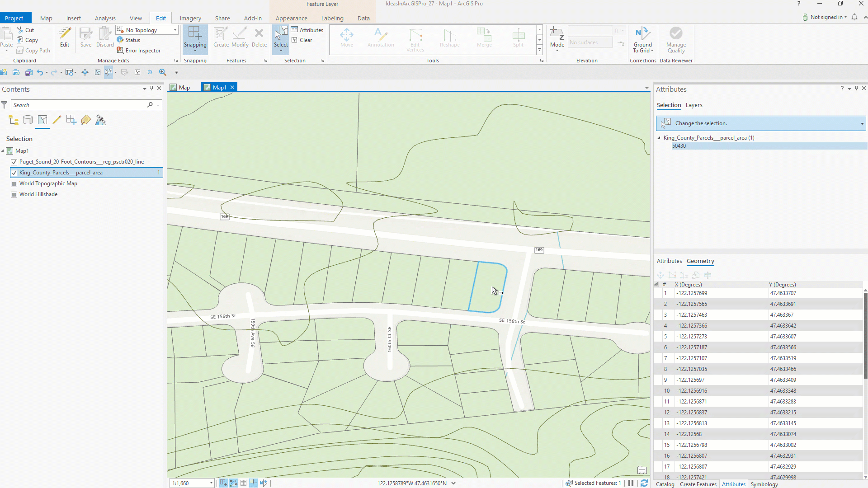Select the Snapping tool in the ribbon
This screenshot has width=868, height=488.
coord(195,38)
